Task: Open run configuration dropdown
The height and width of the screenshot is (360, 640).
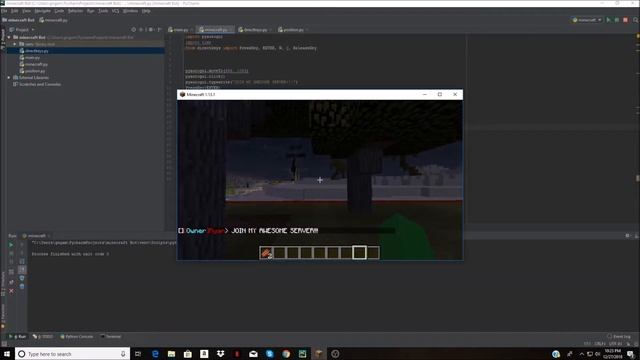Action: coord(587,20)
